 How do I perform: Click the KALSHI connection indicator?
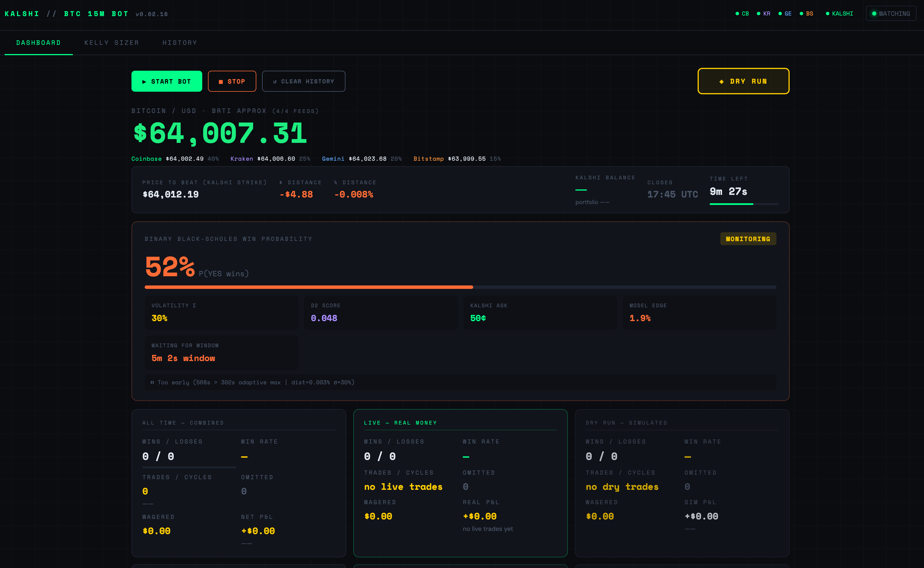click(839, 14)
